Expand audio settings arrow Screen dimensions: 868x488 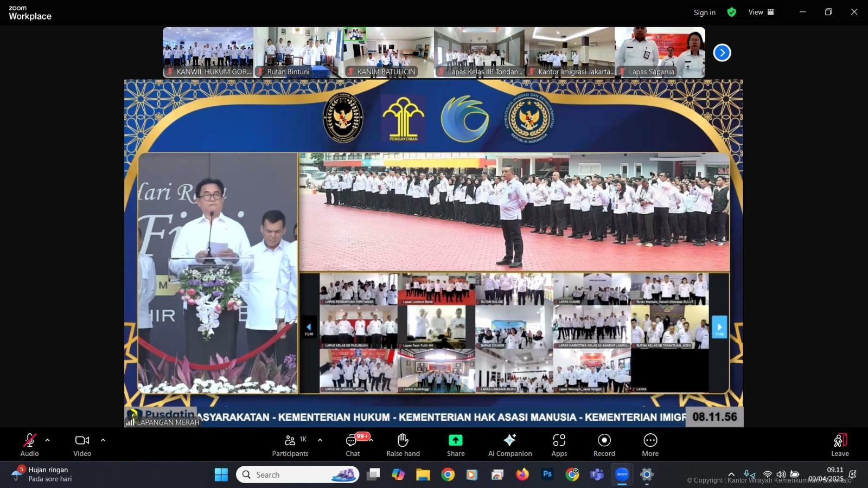click(47, 440)
